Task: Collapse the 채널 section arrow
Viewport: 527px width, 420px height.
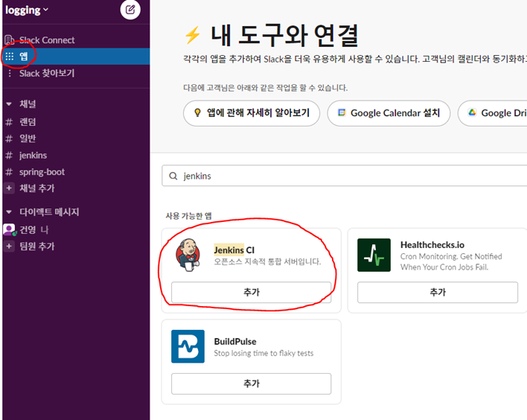Action: [9, 104]
